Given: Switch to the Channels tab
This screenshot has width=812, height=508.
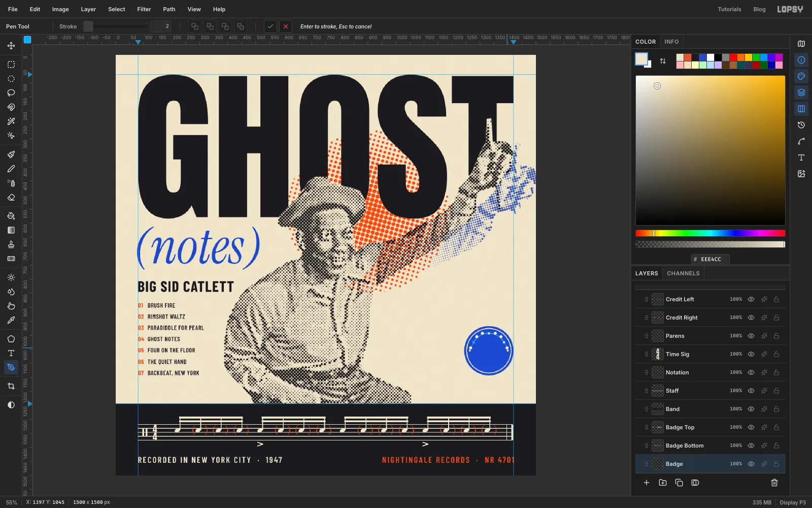Looking at the screenshot, I should click(x=683, y=273).
